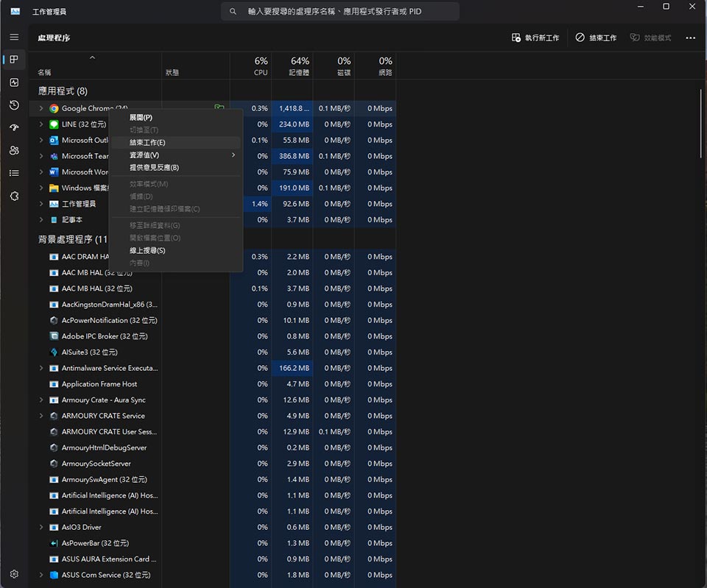Choose 展開(P) in the context menu

[175, 118]
